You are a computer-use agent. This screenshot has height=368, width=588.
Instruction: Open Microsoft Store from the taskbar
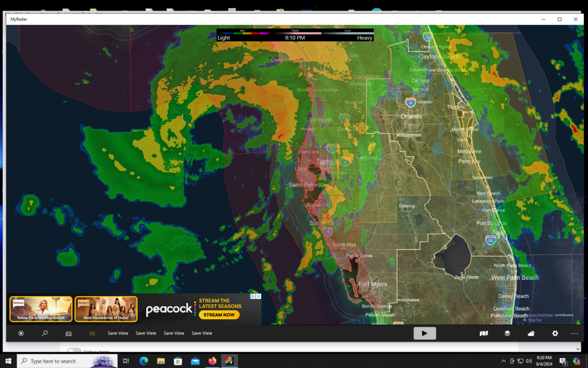[x=178, y=361]
